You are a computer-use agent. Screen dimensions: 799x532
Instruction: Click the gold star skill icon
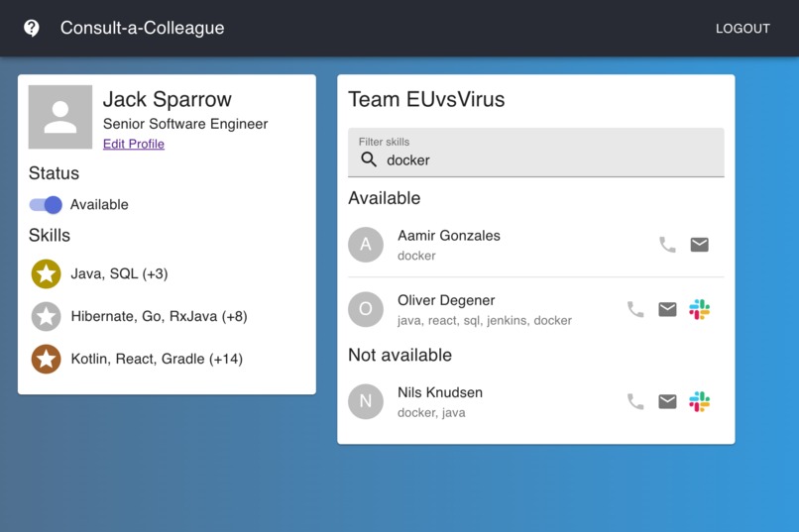tap(46, 273)
